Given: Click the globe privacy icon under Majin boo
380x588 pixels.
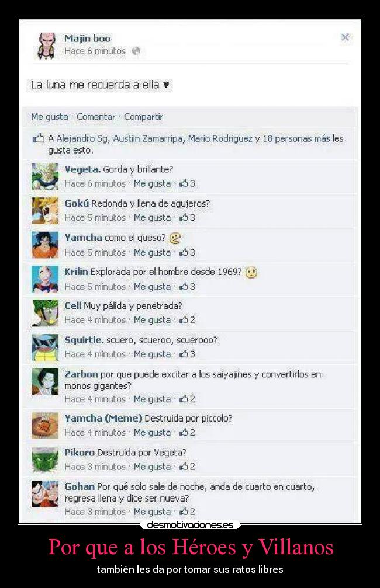Looking at the screenshot, I should click(x=136, y=51).
